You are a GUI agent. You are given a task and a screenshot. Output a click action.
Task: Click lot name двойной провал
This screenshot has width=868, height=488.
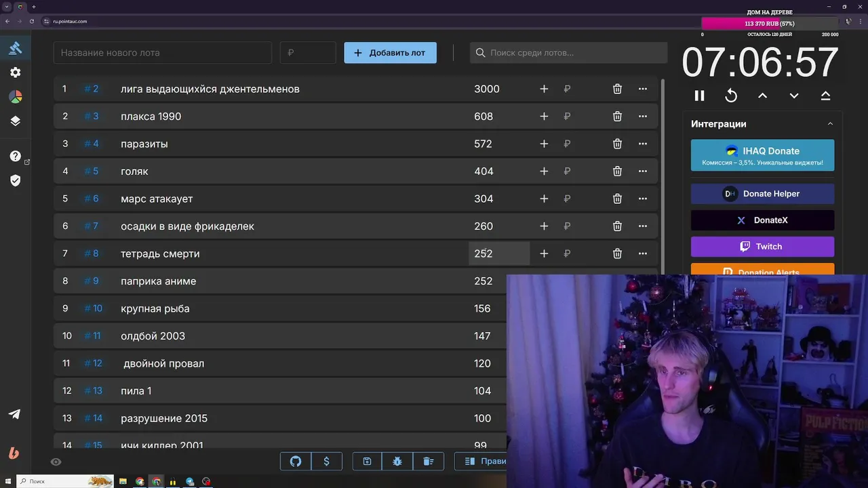(163, 363)
